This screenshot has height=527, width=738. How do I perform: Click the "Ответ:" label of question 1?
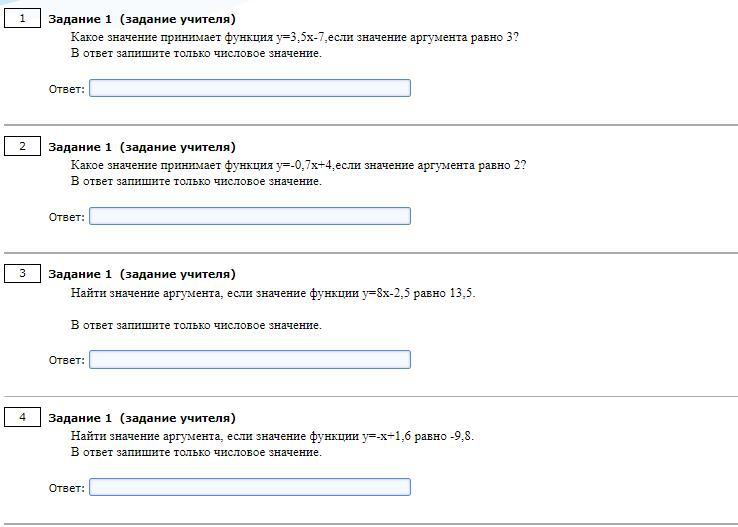[66, 89]
